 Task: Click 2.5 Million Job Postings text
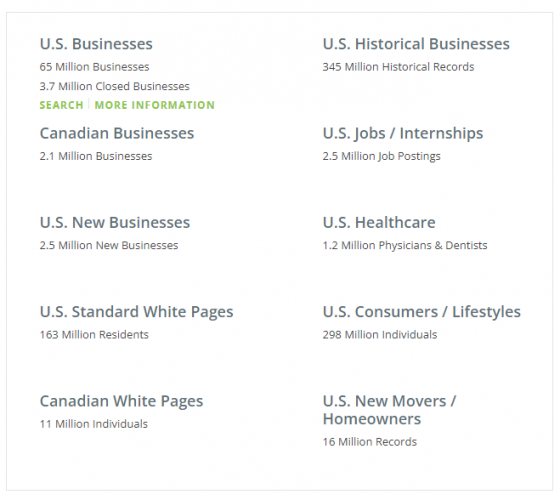point(381,156)
